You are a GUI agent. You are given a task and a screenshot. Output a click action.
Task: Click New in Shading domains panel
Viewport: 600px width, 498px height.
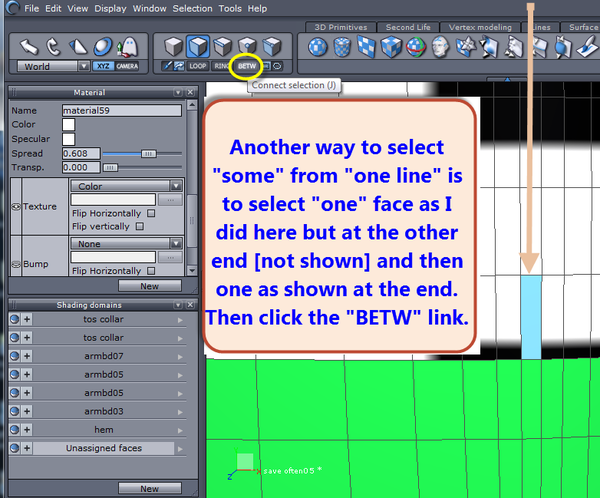[150, 488]
